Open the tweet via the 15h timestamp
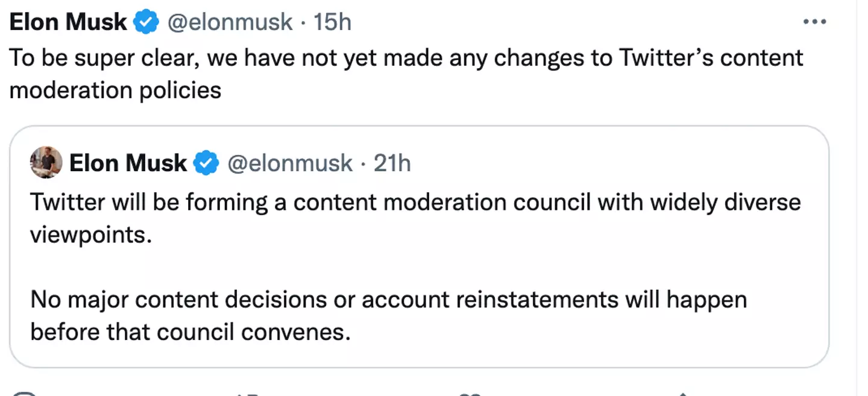Screen dimensions: 868x396 tap(333, 23)
